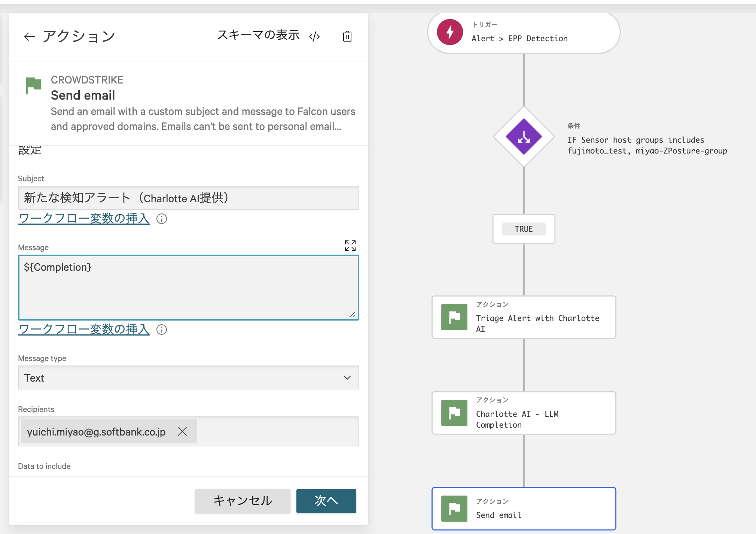The image size is (756, 534).
Task: Click the Triage Alert with Charlotte AI flag icon
Action: tap(454, 317)
